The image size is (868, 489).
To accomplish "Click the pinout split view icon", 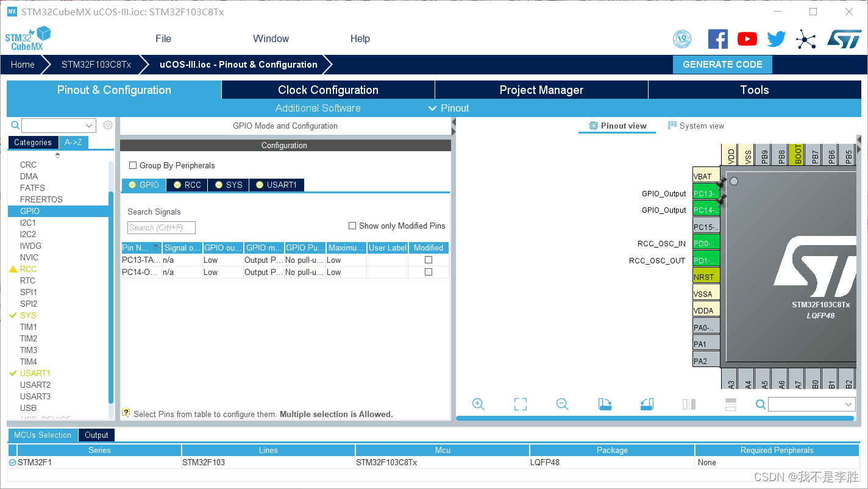I will point(689,404).
